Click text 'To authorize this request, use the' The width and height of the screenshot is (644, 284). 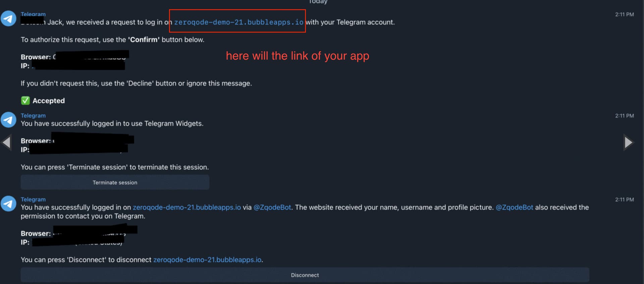coord(73,40)
